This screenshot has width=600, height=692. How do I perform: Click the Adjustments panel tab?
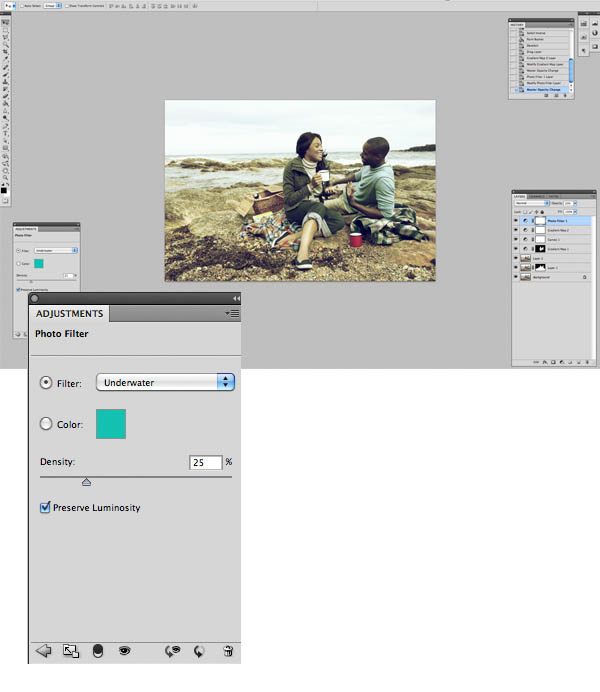click(x=69, y=314)
